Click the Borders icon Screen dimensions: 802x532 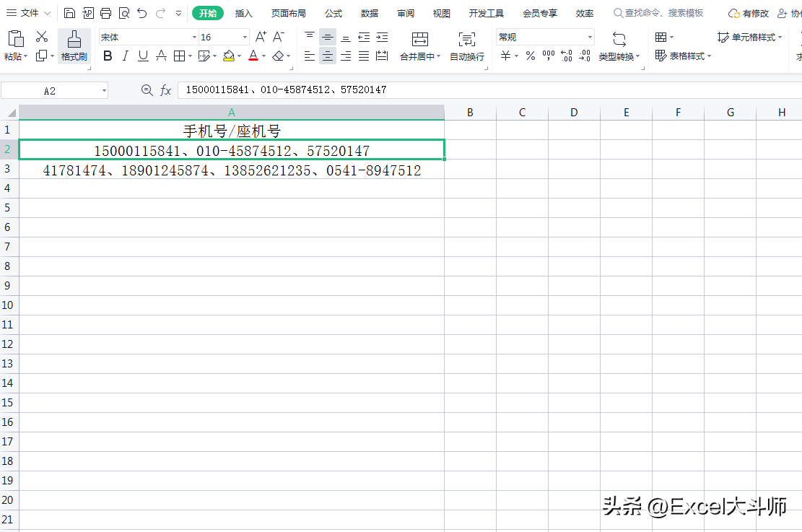pos(179,56)
